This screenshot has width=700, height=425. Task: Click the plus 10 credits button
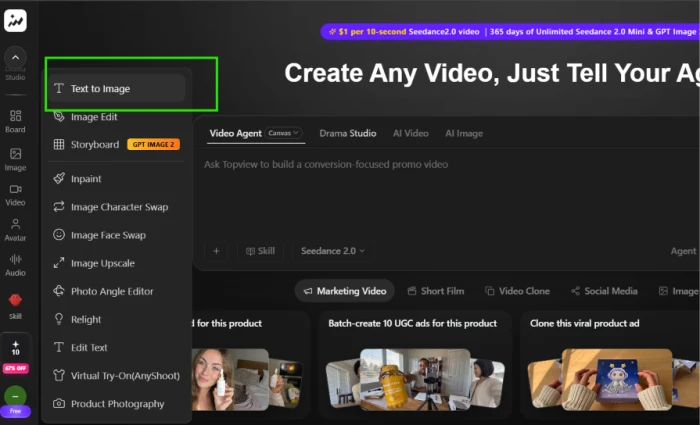[x=16, y=348]
